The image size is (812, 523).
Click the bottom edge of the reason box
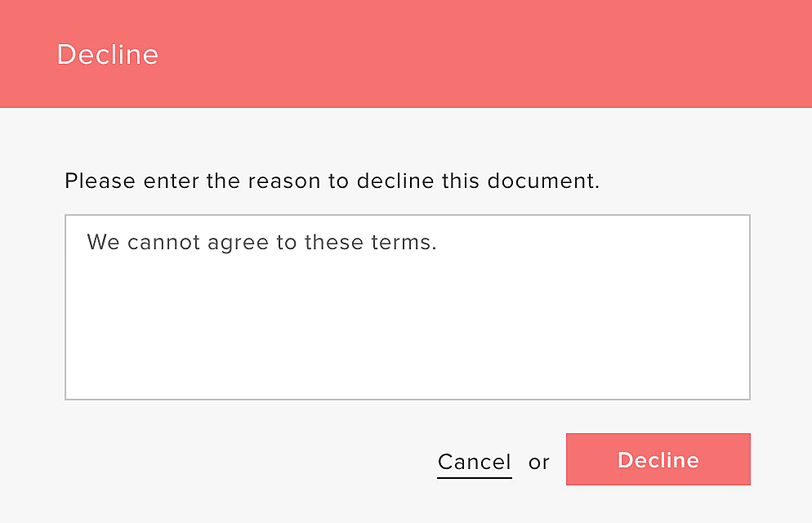407,399
